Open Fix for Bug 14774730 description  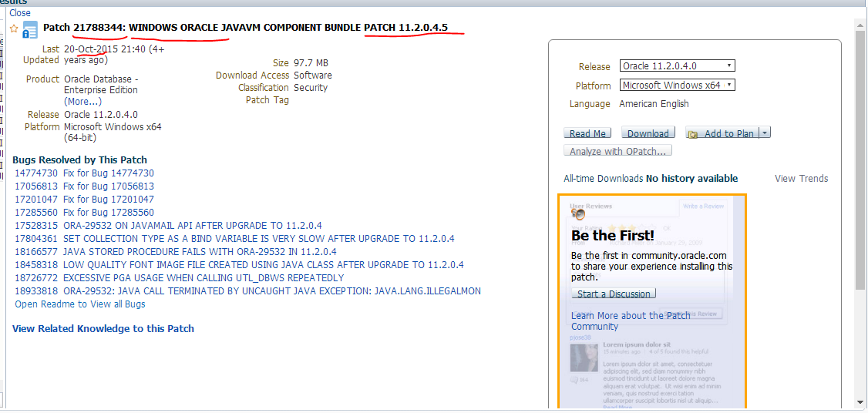(x=109, y=173)
